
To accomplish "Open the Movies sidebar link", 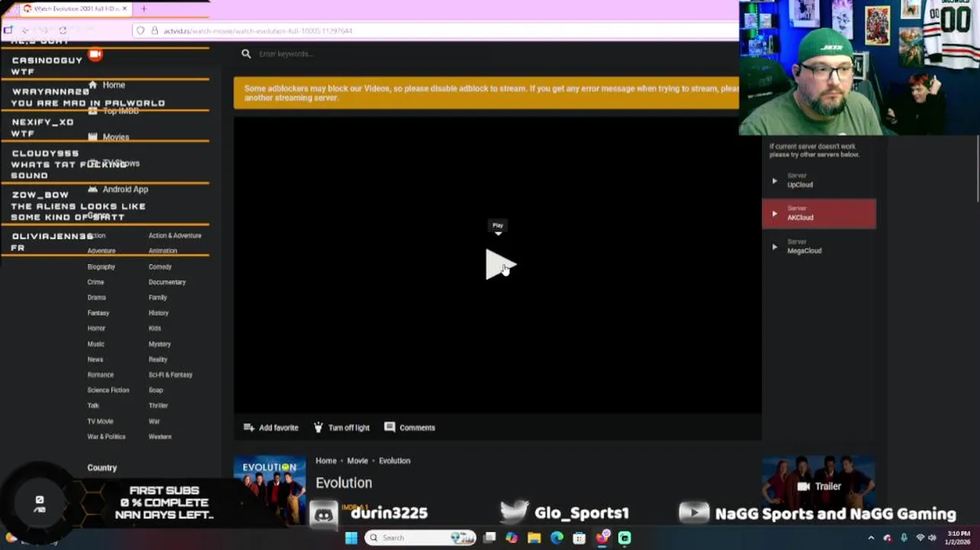I will [116, 137].
